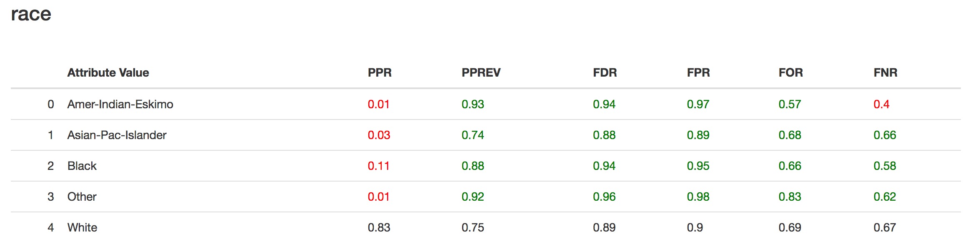Click the race section heading
The image size is (980, 249).
[x=31, y=15]
